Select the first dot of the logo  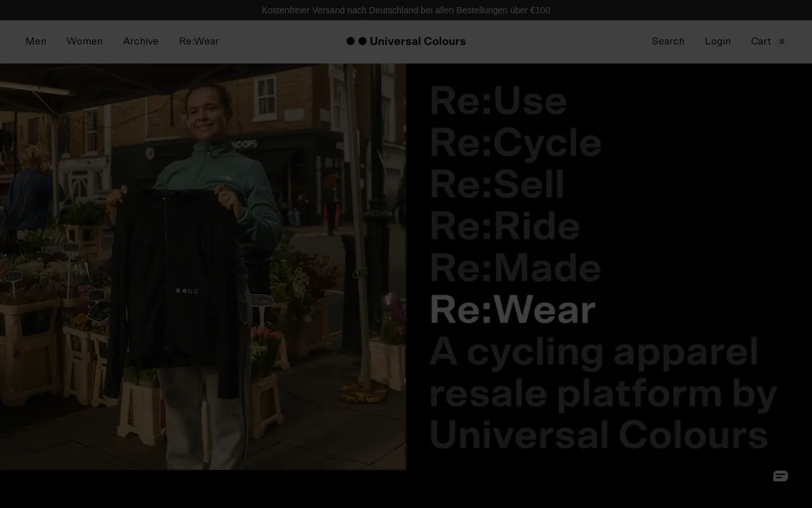[x=350, y=41]
